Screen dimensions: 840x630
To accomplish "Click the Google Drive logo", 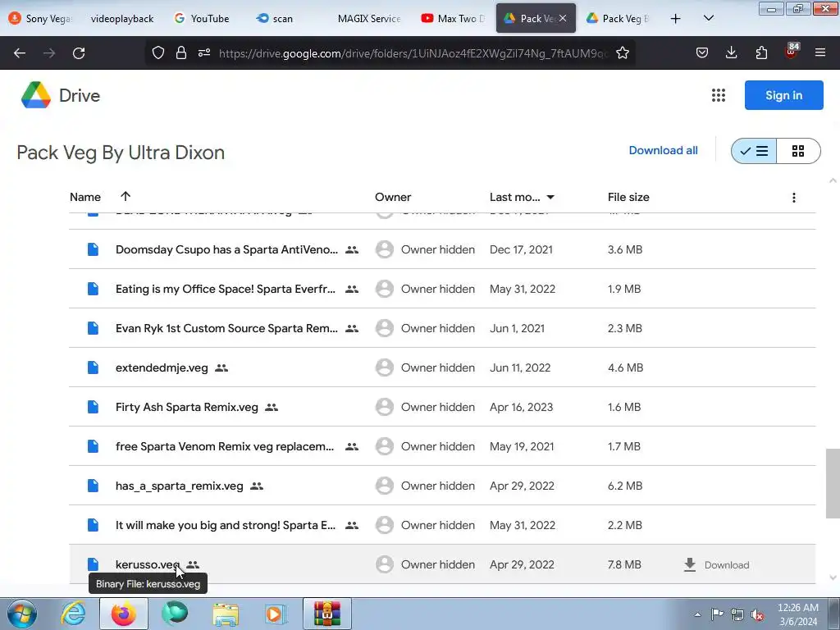I will pyautogui.click(x=36, y=95).
